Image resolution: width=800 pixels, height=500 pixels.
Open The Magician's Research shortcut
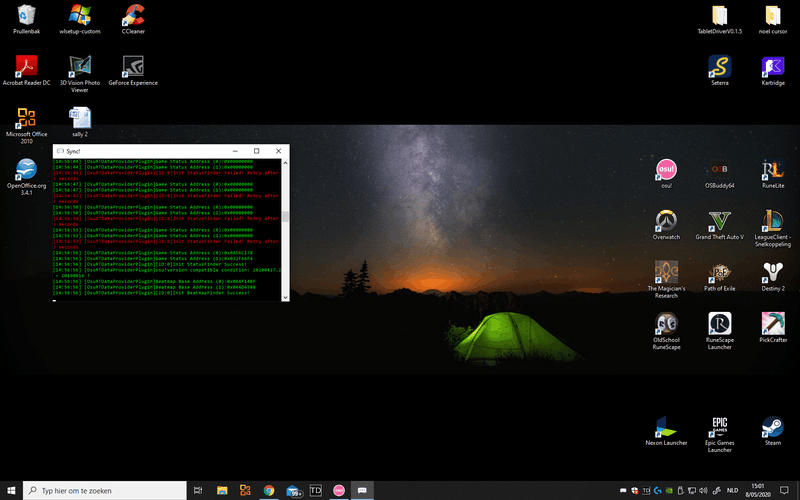pyautogui.click(x=666, y=280)
